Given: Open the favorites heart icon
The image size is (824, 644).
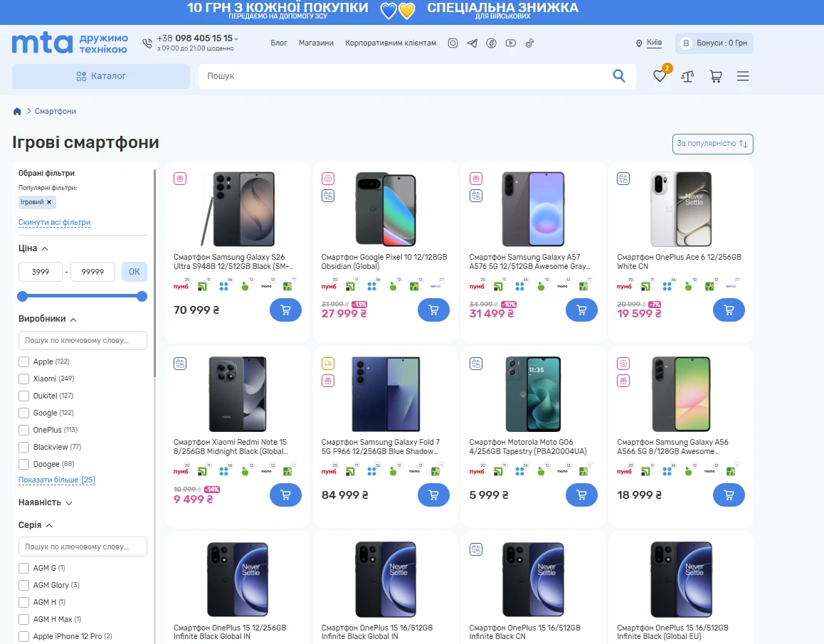Looking at the screenshot, I should click(660, 76).
